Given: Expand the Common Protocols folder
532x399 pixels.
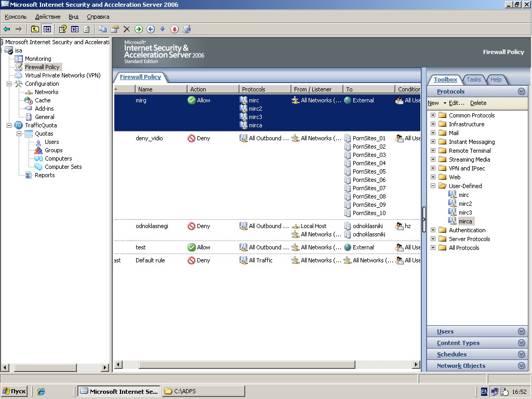Looking at the screenshot, I should [x=433, y=115].
